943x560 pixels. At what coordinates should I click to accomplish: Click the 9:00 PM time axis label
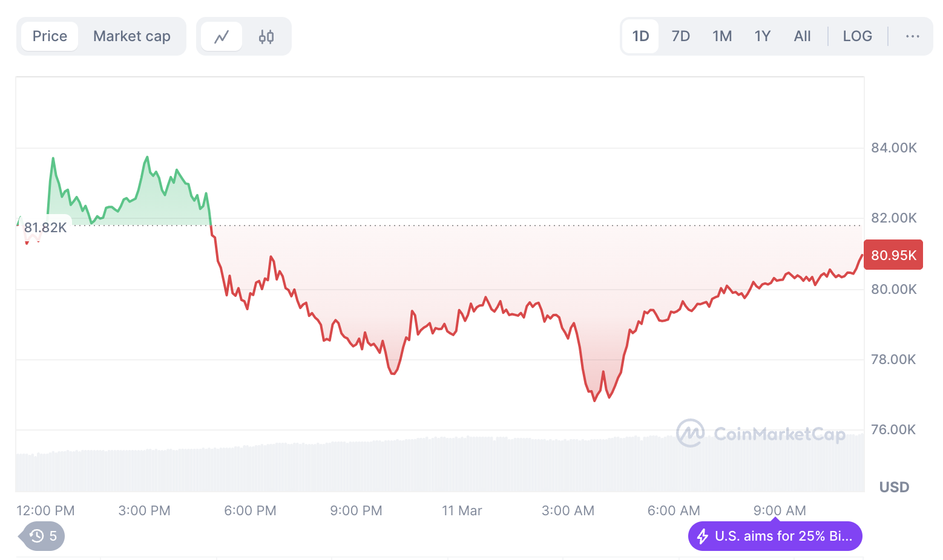point(356,511)
